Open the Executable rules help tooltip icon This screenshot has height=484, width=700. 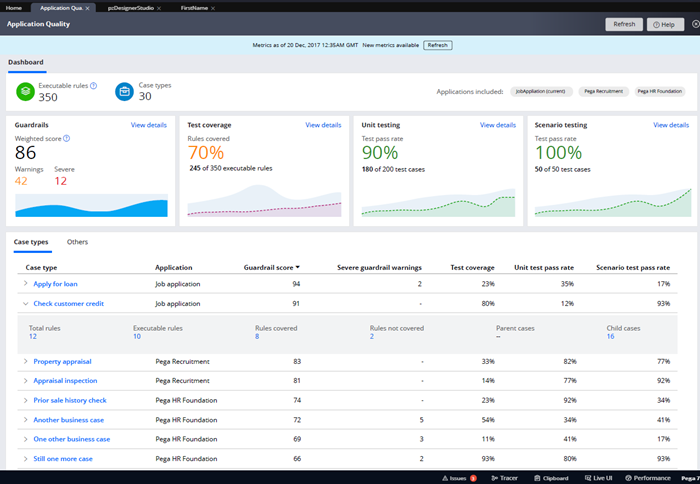(x=93, y=86)
